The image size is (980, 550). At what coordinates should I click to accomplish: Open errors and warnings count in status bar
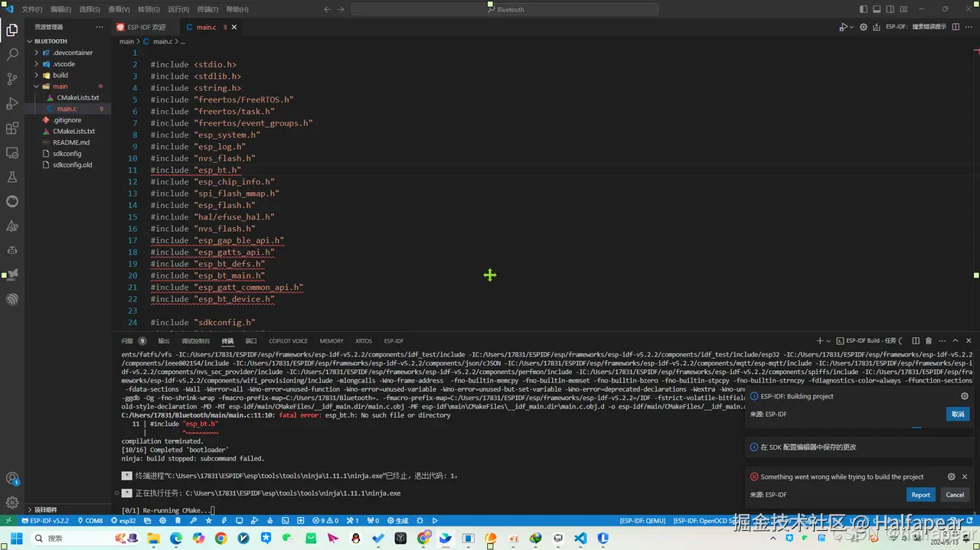tap(325, 520)
